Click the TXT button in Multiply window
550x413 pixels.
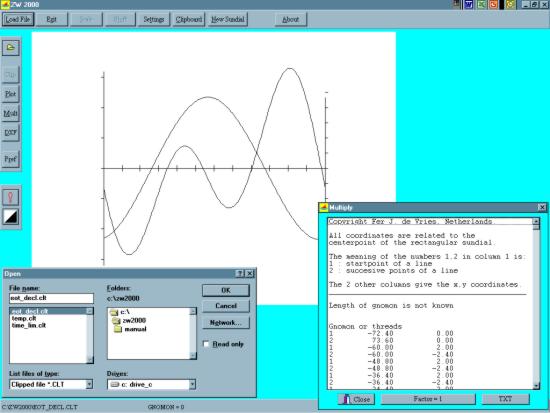[x=505, y=399]
